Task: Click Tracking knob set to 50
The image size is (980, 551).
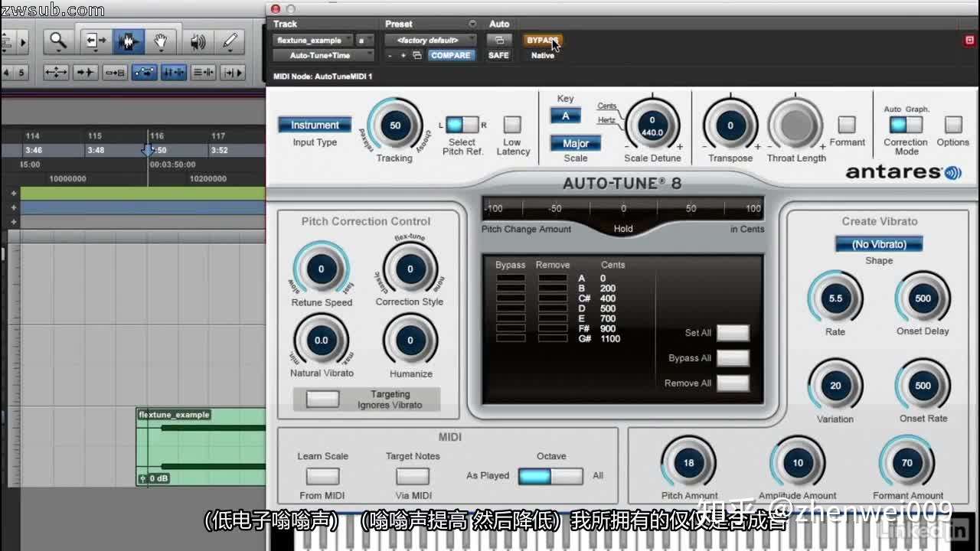Action: (x=395, y=126)
